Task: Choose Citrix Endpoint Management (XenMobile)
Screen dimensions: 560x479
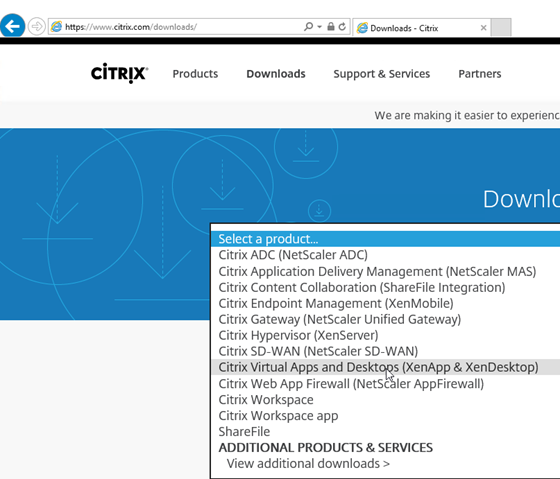Action: point(385,303)
